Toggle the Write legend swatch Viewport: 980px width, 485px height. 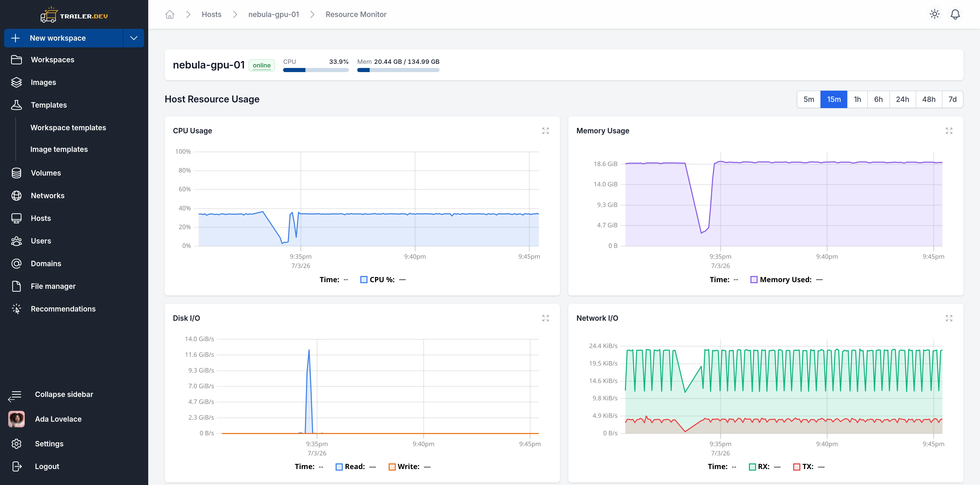tap(392, 467)
